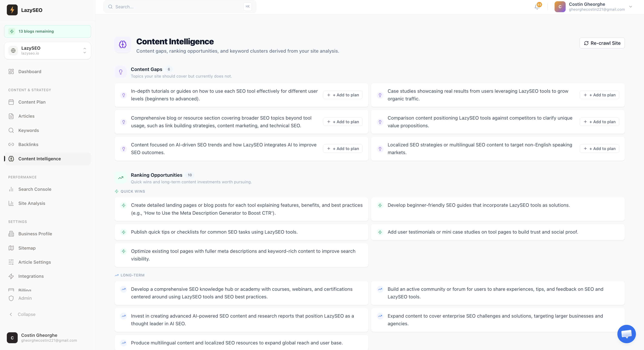Click the top bar user avatar
The width and height of the screenshot is (644, 350).
(560, 7)
